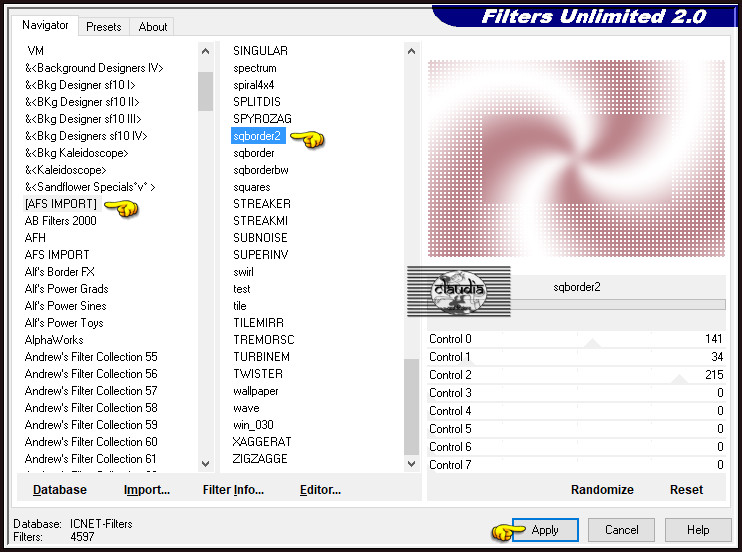Select Alf's Border FX category

tap(60, 272)
